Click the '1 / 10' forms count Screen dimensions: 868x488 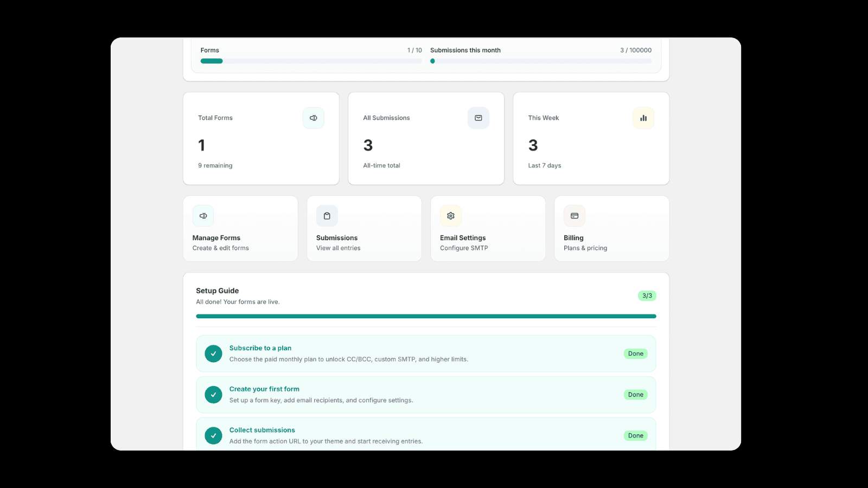tap(414, 50)
